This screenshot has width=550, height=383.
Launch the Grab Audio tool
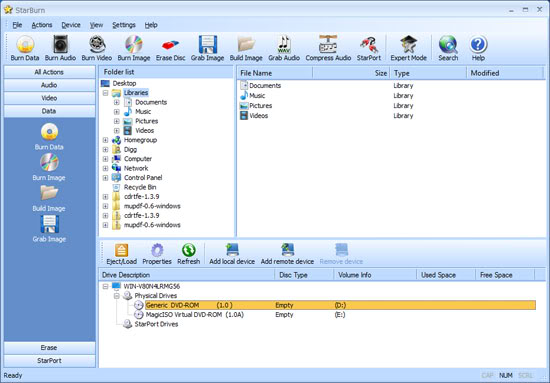tap(284, 48)
